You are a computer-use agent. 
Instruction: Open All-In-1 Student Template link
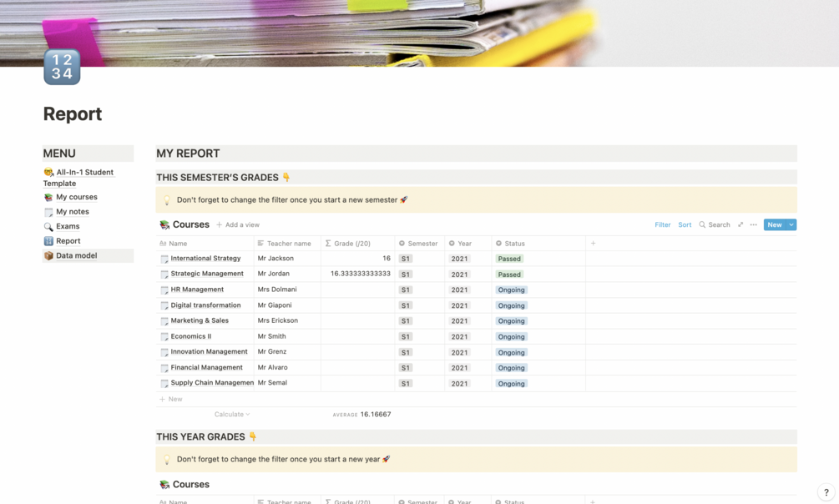pyautogui.click(x=78, y=178)
